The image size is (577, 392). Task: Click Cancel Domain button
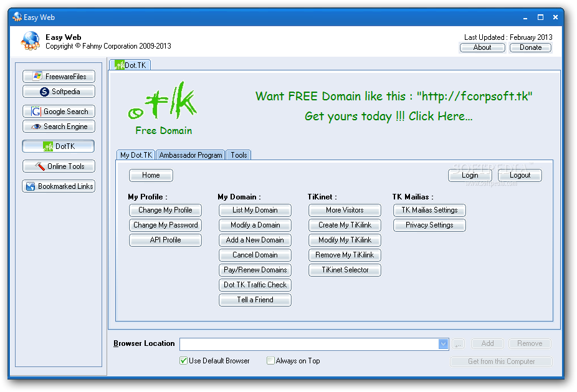click(x=255, y=255)
